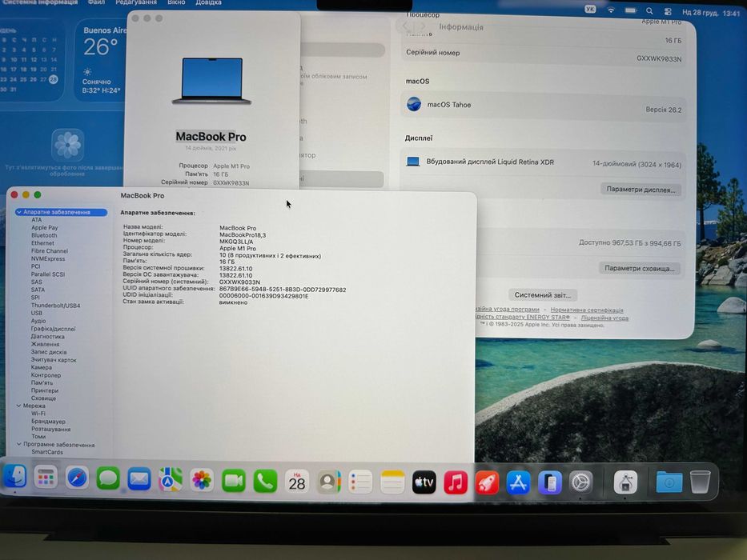Screen dimensions: 747x560
Task: Click the macOS Tahoe version row
Action: (x=543, y=106)
